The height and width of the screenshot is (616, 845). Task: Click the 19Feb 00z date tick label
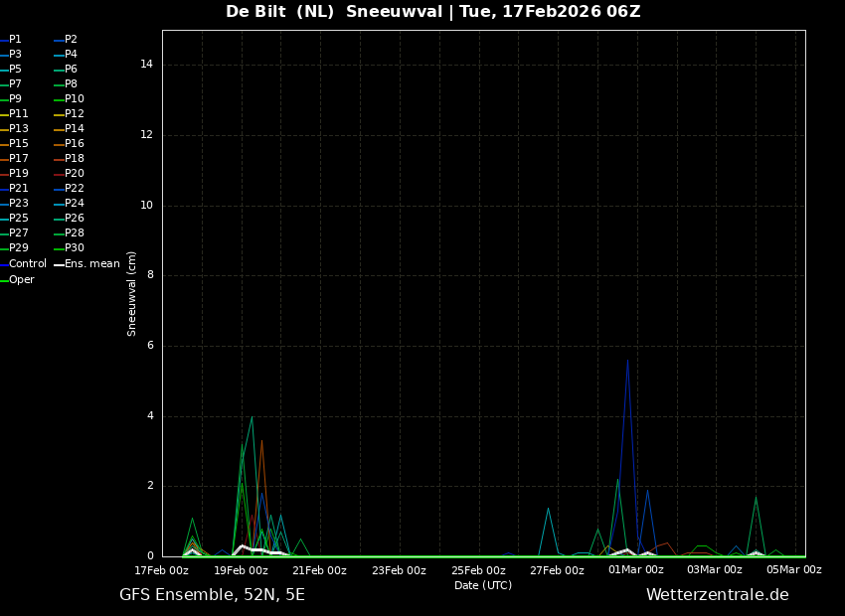click(x=241, y=570)
